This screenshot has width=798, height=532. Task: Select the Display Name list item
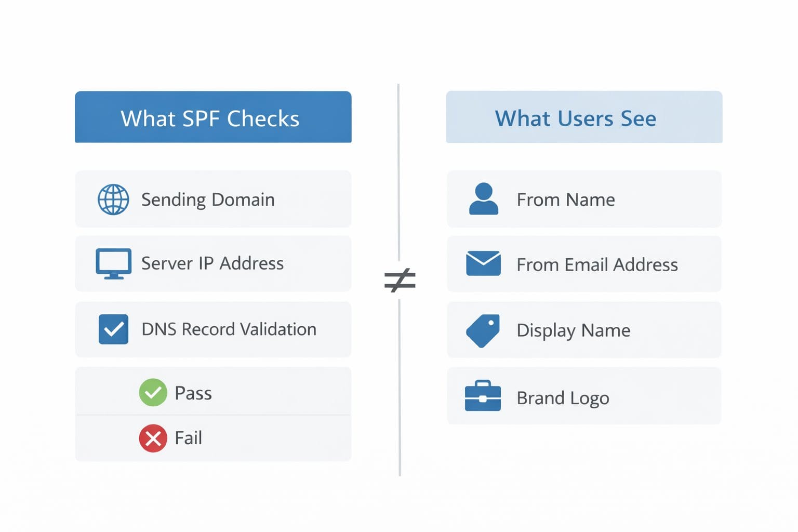point(583,330)
